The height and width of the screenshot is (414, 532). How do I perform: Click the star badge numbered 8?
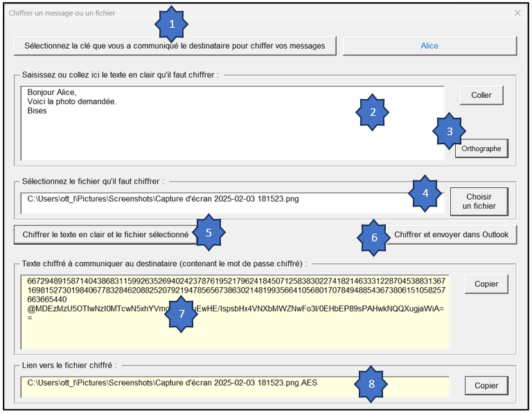pyautogui.click(x=372, y=383)
